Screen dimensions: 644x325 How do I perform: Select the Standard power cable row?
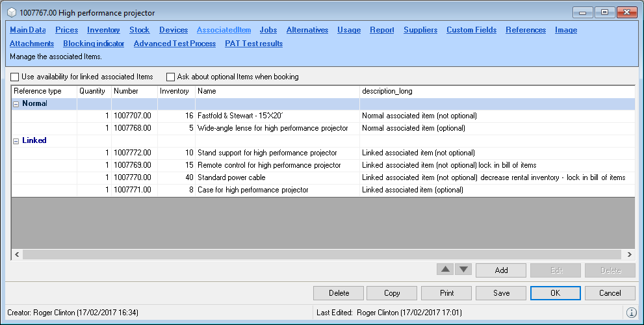[231, 177]
